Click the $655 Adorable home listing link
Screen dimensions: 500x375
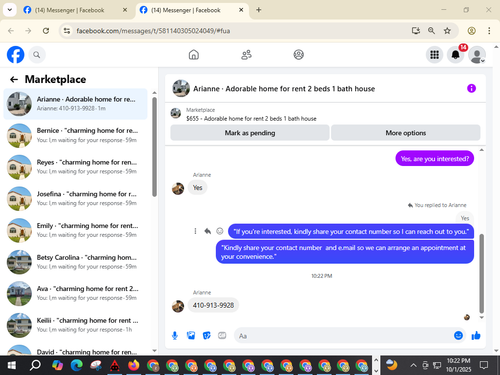(251, 119)
